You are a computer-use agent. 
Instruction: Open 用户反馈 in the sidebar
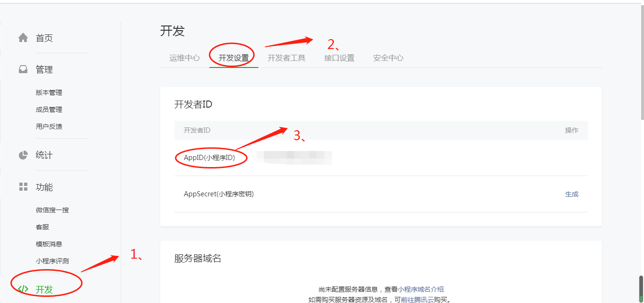pyautogui.click(x=49, y=126)
